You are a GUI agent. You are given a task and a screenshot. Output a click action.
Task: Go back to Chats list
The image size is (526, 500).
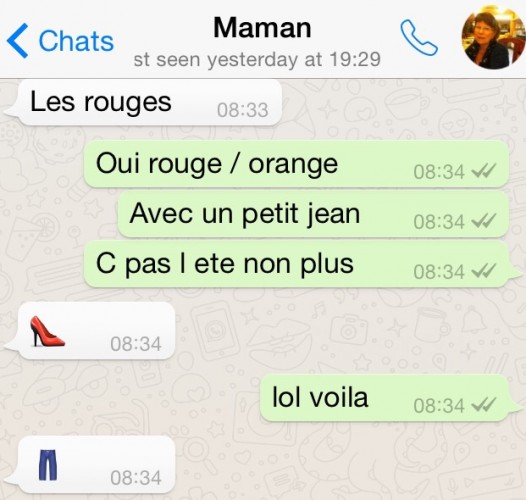tap(60, 41)
